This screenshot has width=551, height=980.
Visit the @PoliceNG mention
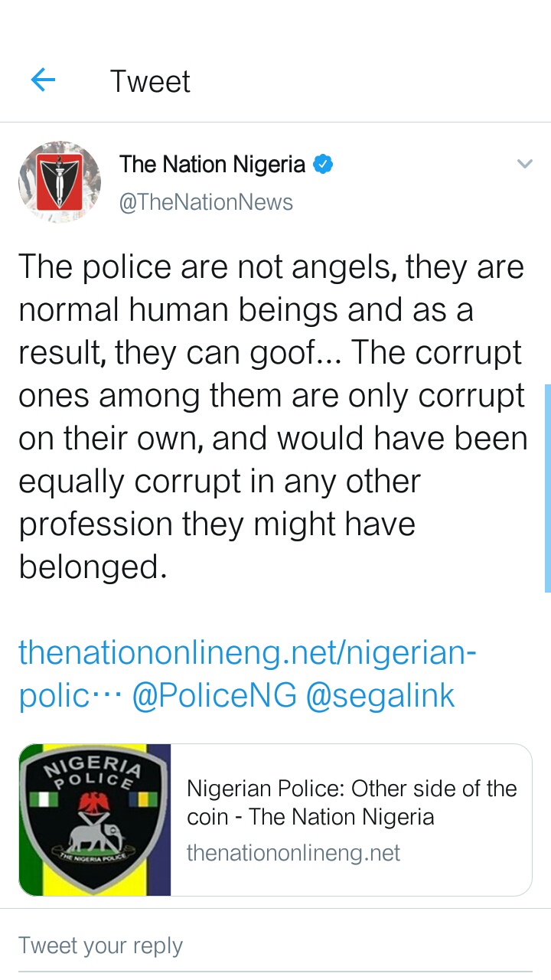point(214,696)
